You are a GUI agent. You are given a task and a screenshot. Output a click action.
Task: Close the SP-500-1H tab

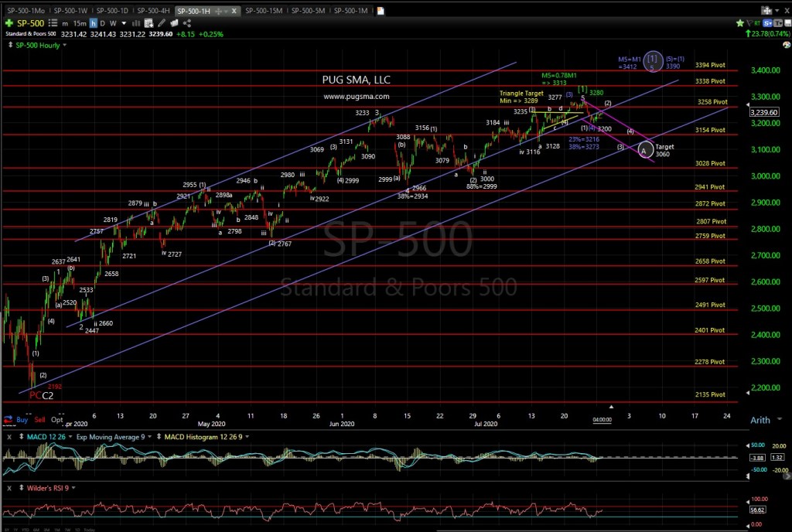234,11
